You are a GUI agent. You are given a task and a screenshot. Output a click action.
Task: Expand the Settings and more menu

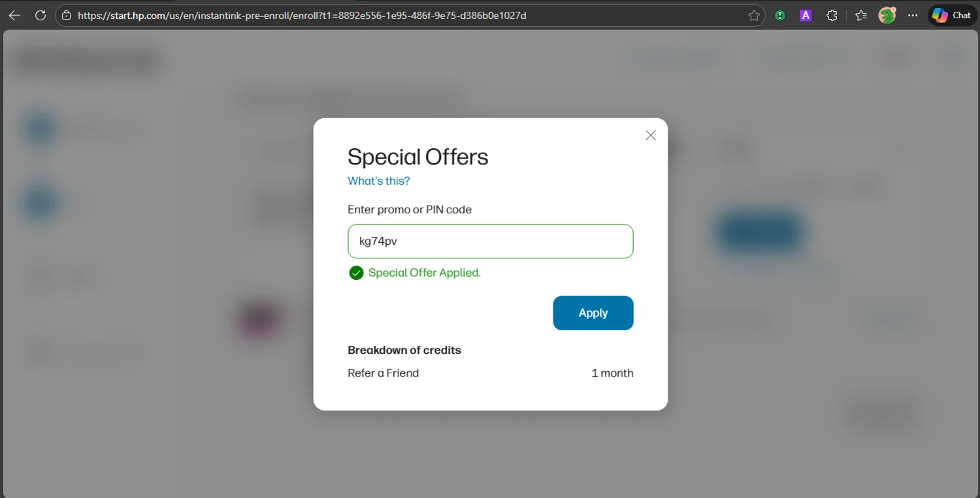(x=913, y=16)
